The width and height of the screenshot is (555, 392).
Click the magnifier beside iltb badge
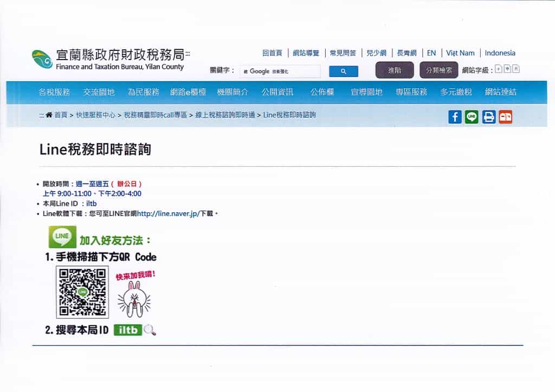(x=150, y=329)
